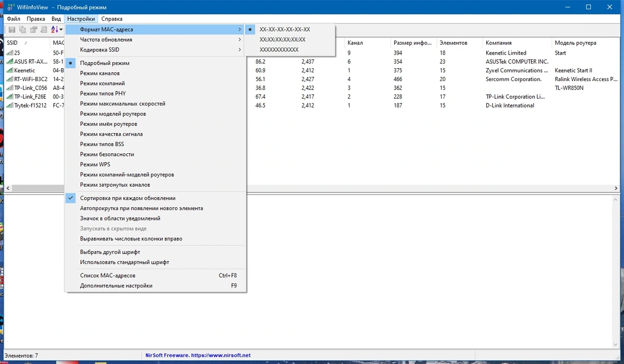Screen dimensions: 624x364
Task: Sort by the Размер инфо column header
Action: tap(413, 43)
